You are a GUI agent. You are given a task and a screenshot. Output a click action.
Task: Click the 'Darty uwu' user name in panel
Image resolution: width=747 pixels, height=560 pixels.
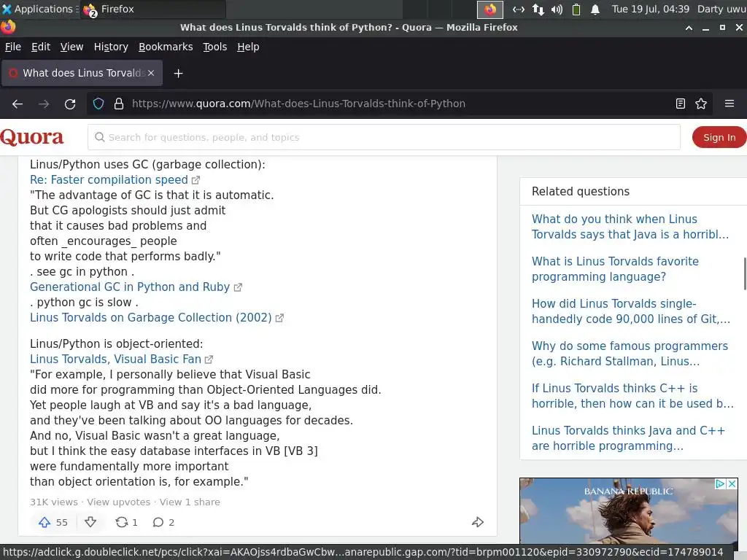[721, 9]
